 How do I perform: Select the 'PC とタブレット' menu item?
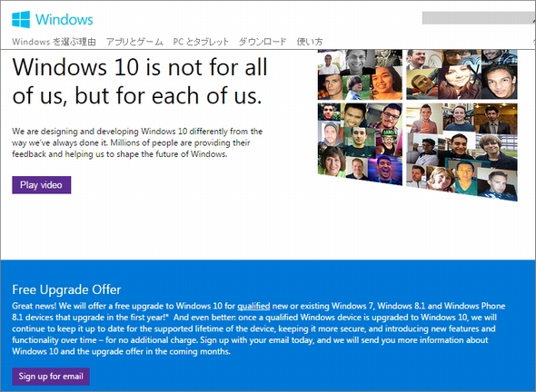(x=201, y=42)
